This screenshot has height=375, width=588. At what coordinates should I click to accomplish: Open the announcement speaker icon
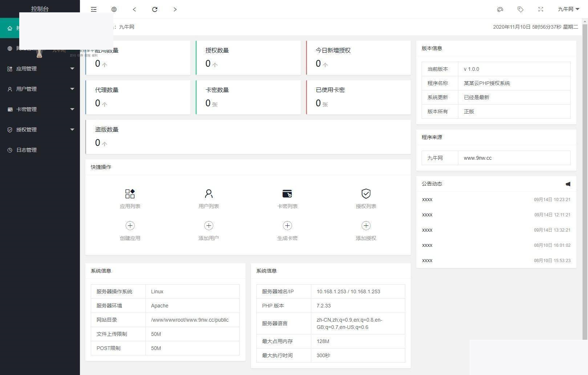[568, 184]
